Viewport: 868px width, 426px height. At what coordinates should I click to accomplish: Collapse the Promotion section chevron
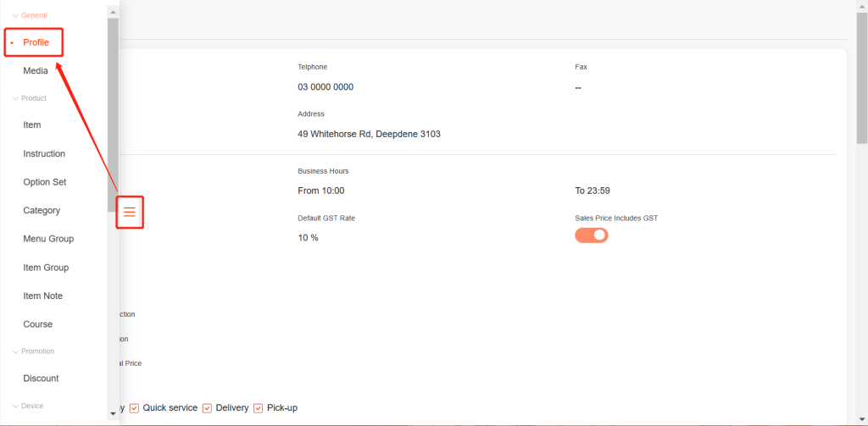(15, 351)
